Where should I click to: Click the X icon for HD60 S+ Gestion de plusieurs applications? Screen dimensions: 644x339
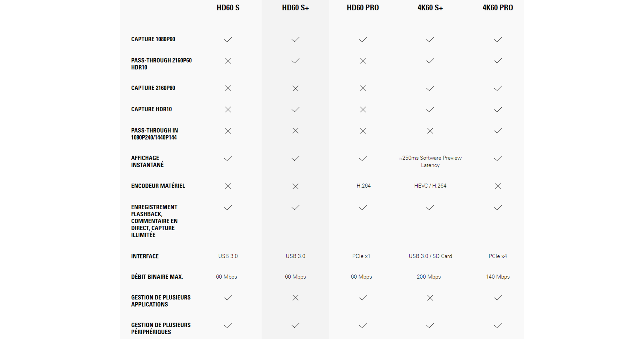click(x=295, y=298)
